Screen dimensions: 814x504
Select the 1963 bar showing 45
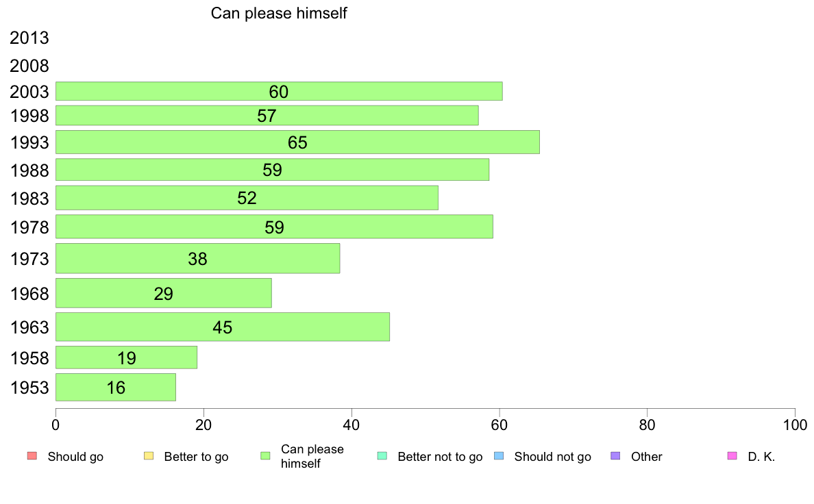click(x=223, y=327)
